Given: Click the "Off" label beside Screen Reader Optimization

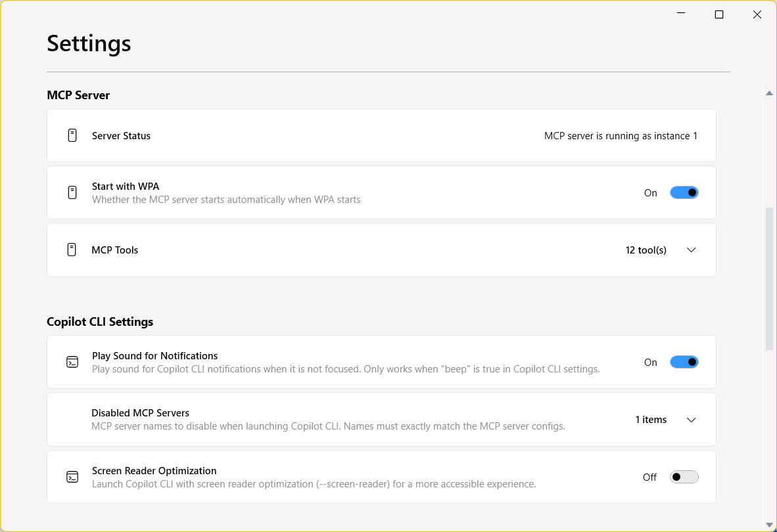Looking at the screenshot, I should 649,477.
